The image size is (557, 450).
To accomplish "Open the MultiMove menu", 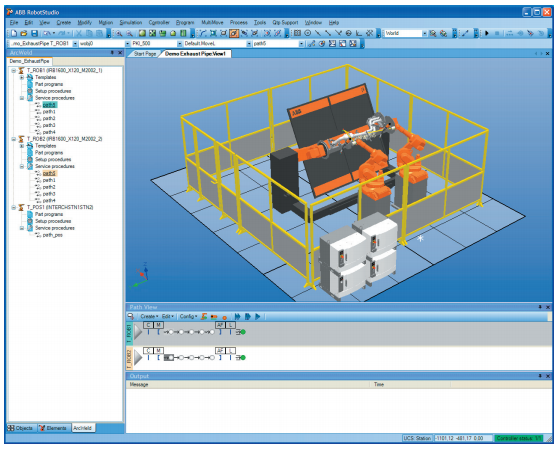I will 212,23.
